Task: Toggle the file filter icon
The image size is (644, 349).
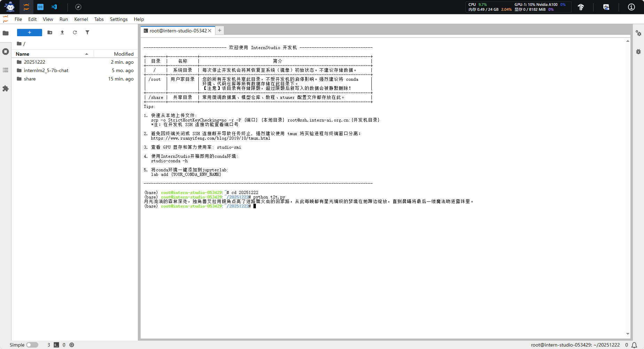Action: coord(87,32)
